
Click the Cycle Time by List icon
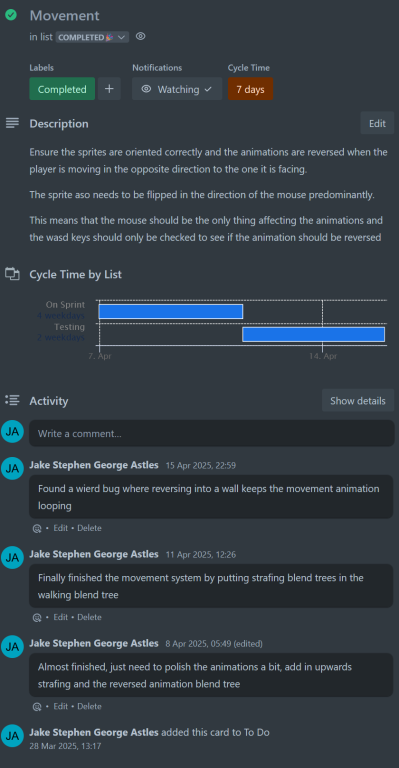12,274
